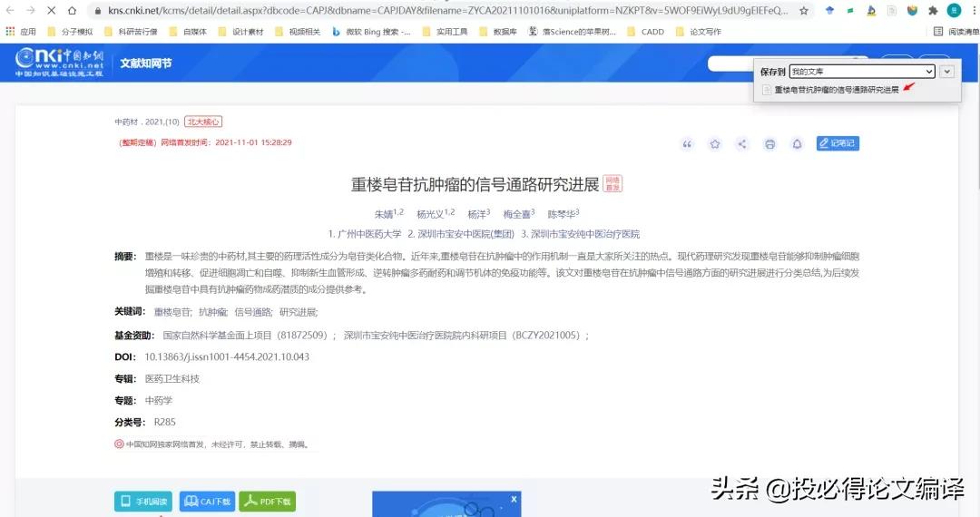Screen dimensions: 980x517
Task: Open the 薄Science的苹果树 bookmark
Action: pos(573,31)
